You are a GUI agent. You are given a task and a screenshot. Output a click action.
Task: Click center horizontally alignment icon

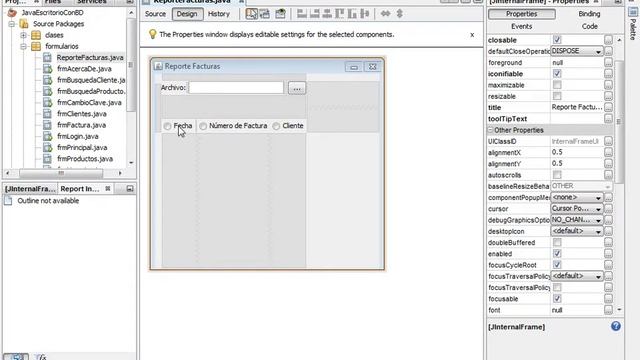[x=327, y=14]
